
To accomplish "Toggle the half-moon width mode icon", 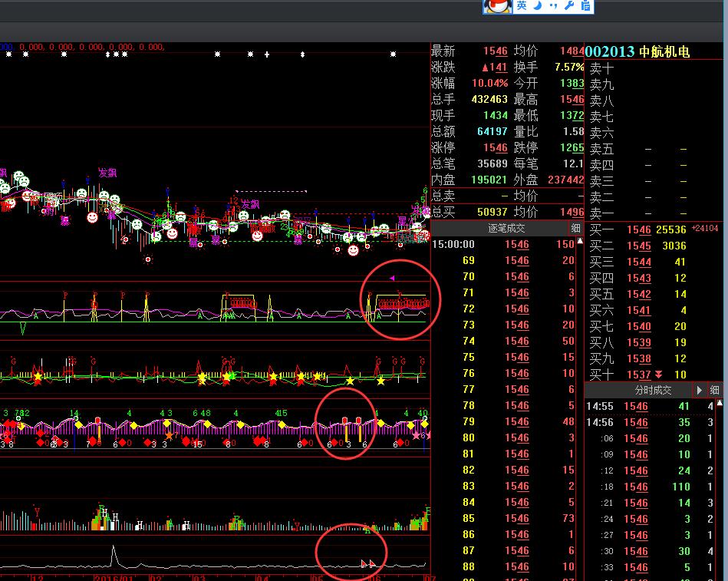I will coord(537,5).
